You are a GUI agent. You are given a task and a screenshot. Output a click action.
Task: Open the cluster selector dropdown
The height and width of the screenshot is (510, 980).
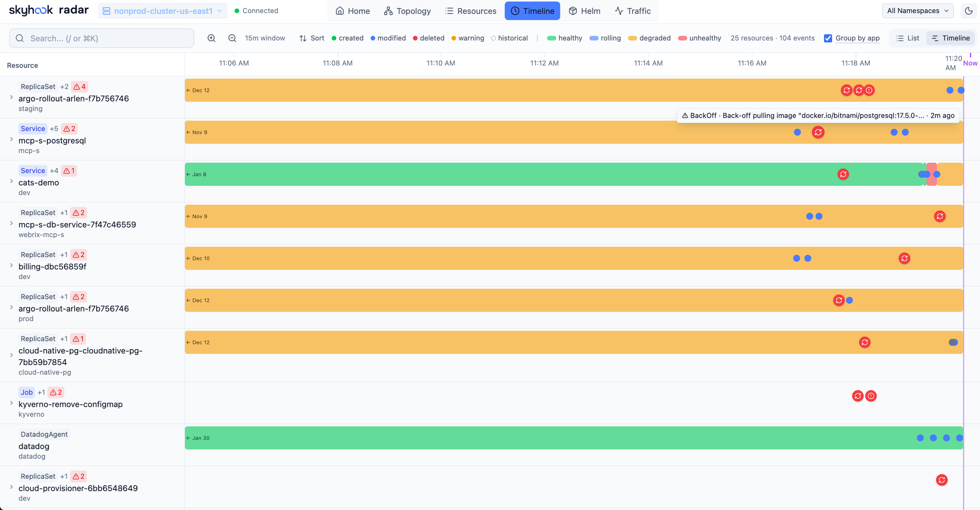[x=219, y=11]
